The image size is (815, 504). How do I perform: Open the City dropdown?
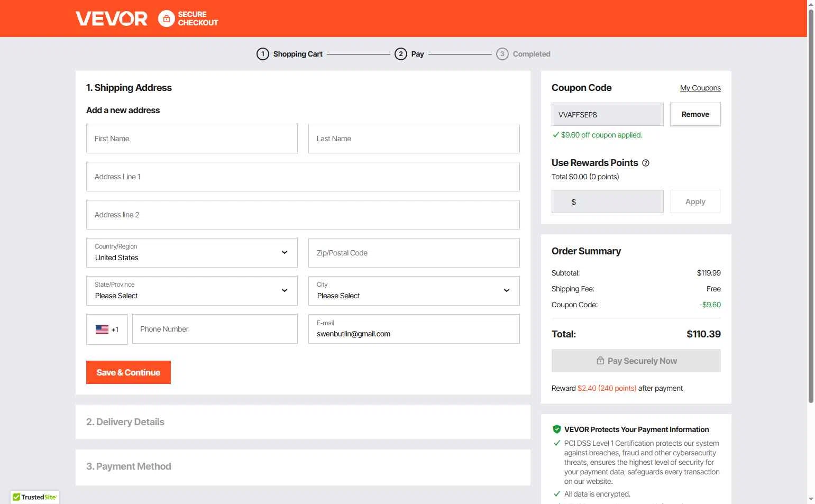pyautogui.click(x=414, y=291)
